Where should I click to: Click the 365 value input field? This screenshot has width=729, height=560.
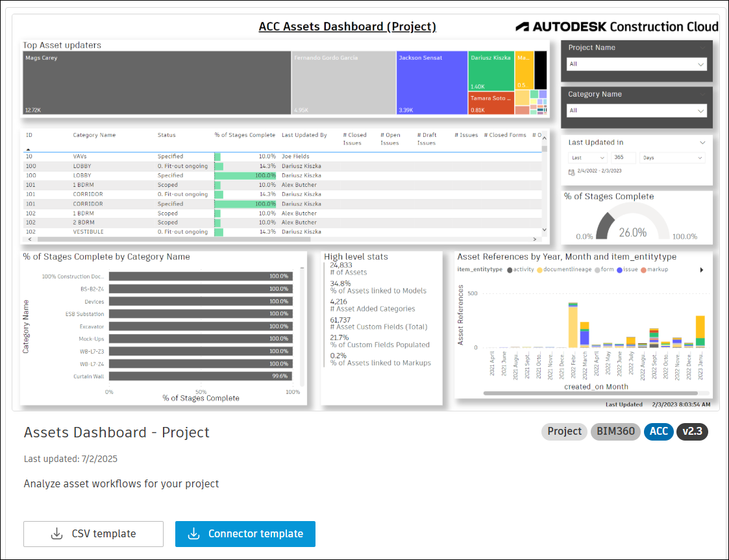pos(623,158)
